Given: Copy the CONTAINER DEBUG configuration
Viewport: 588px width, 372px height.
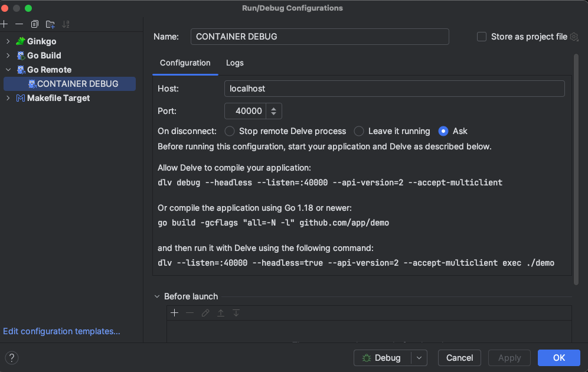Looking at the screenshot, I should pos(35,24).
